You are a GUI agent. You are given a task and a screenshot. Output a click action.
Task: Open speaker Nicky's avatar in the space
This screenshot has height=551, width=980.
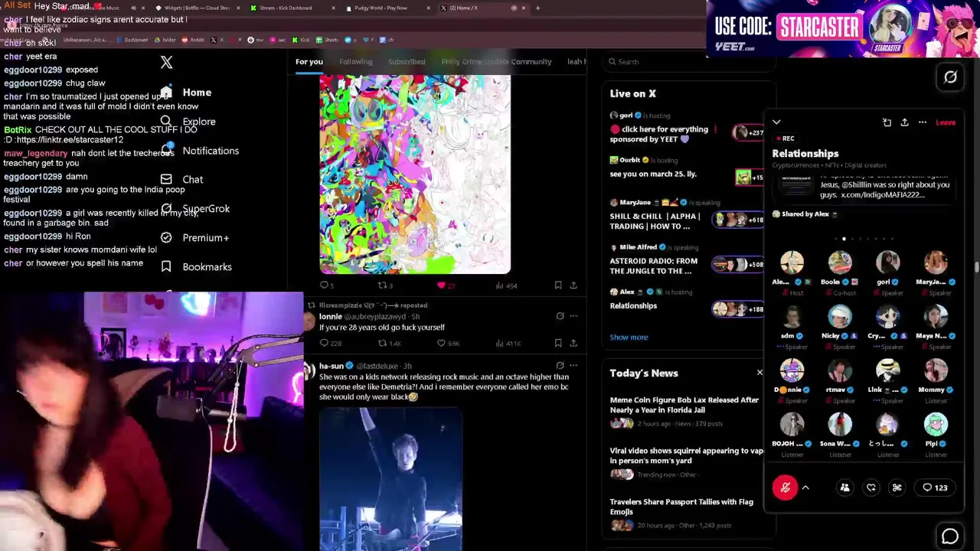coord(840,317)
